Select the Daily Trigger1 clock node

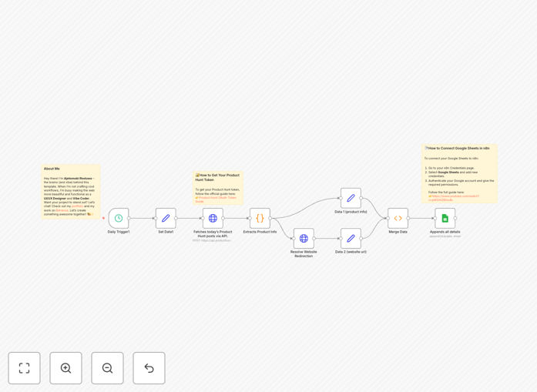(119, 218)
